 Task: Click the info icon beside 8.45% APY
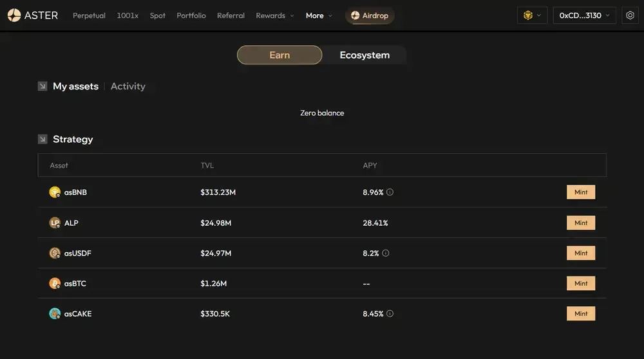click(x=390, y=313)
